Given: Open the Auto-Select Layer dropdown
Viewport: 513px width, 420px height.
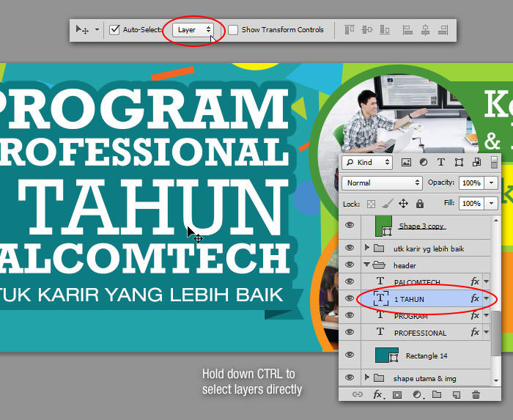Looking at the screenshot, I should [193, 30].
